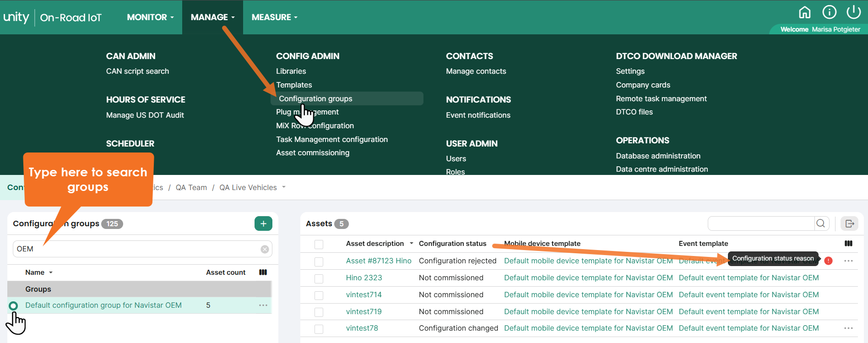Open Manage contacts

click(x=476, y=71)
